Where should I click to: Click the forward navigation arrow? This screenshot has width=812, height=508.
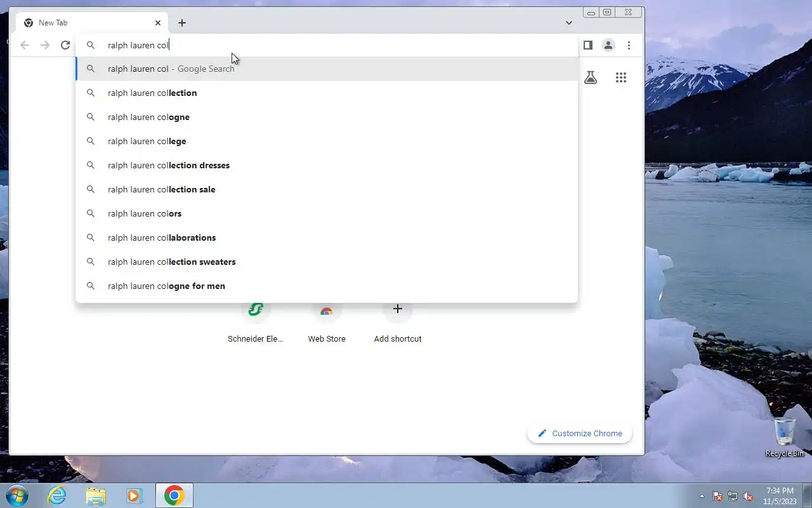coord(45,45)
